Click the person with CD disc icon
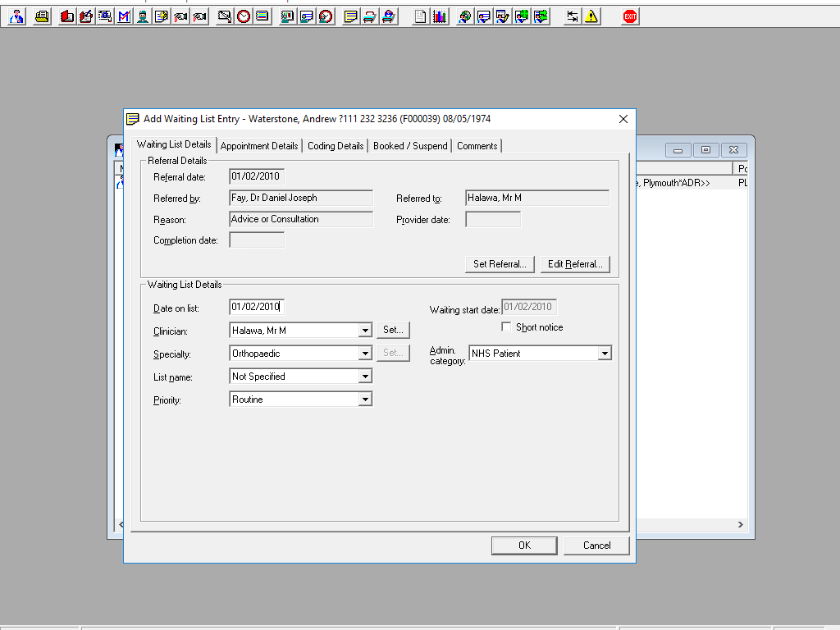 [464, 16]
